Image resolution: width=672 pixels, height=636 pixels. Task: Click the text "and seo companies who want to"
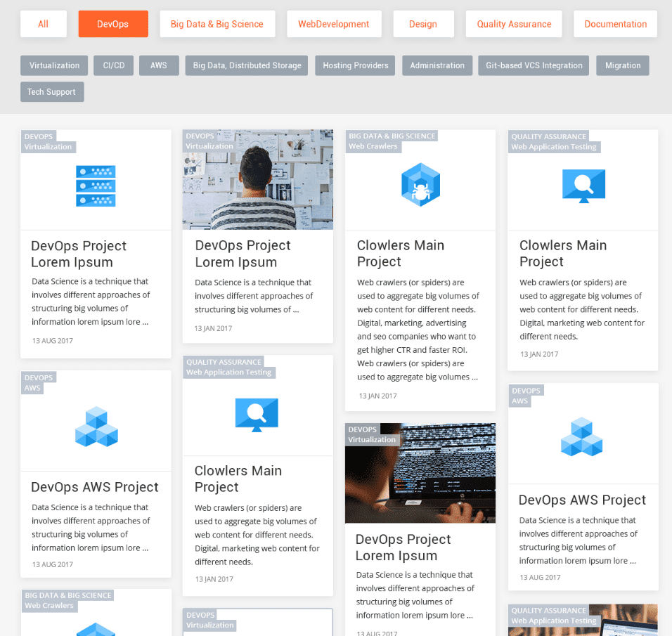[x=417, y=337]
